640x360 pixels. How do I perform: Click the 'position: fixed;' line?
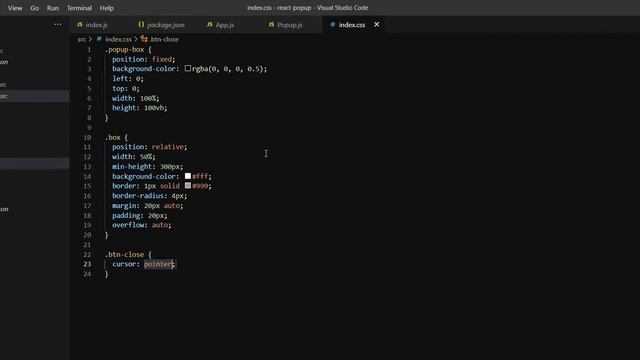tap(144, 59)
